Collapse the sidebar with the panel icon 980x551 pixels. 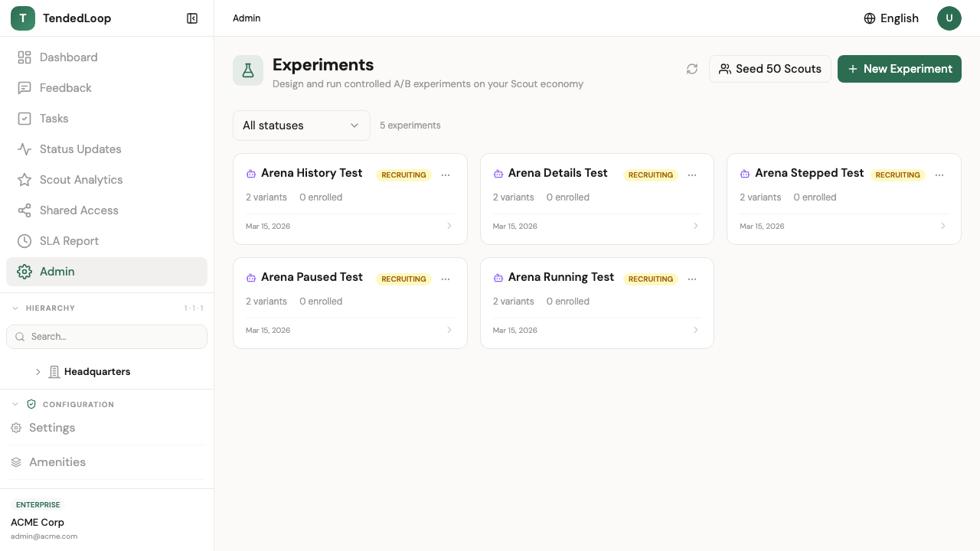click(x=192, y=18)
